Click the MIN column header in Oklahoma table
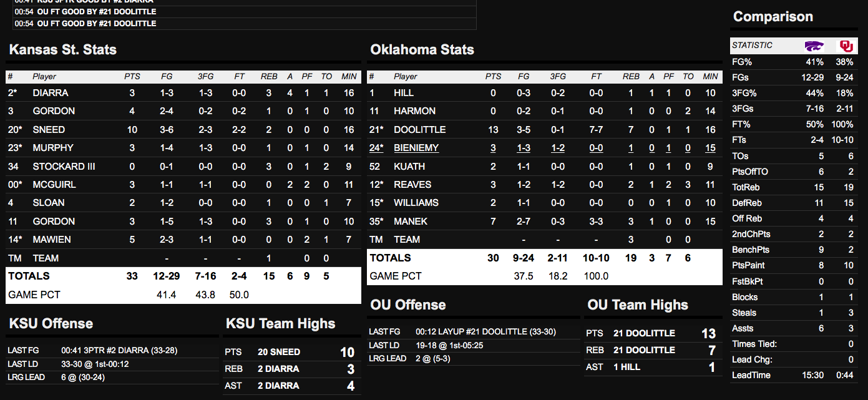Viewport: 868px width, 400px height. click(x=710, y=77)
